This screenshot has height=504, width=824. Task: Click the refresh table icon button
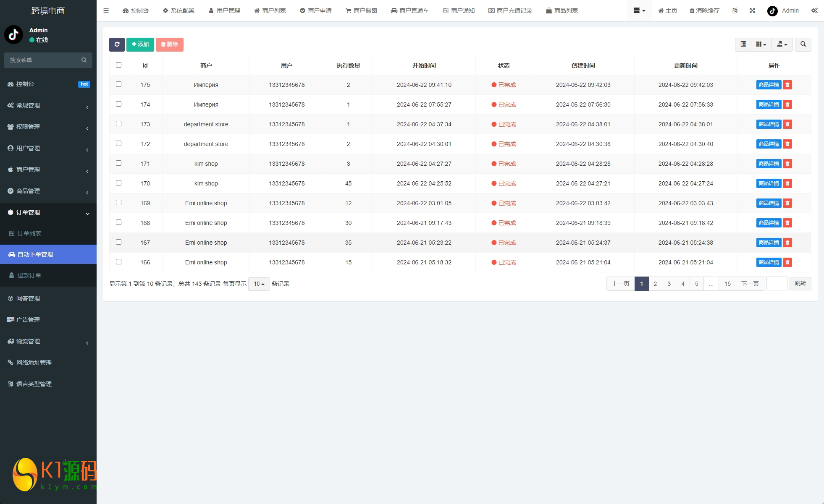[117, 44]
